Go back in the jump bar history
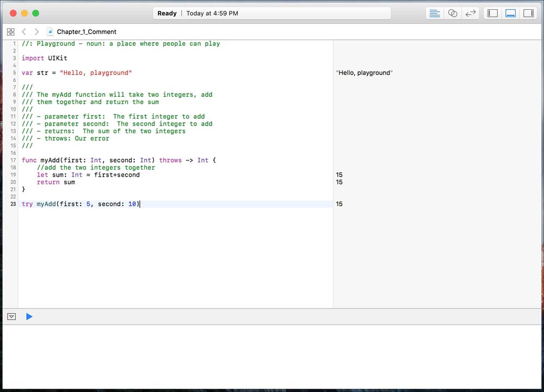The width and height of the screenshot is (544, 392). pos(24,32)
